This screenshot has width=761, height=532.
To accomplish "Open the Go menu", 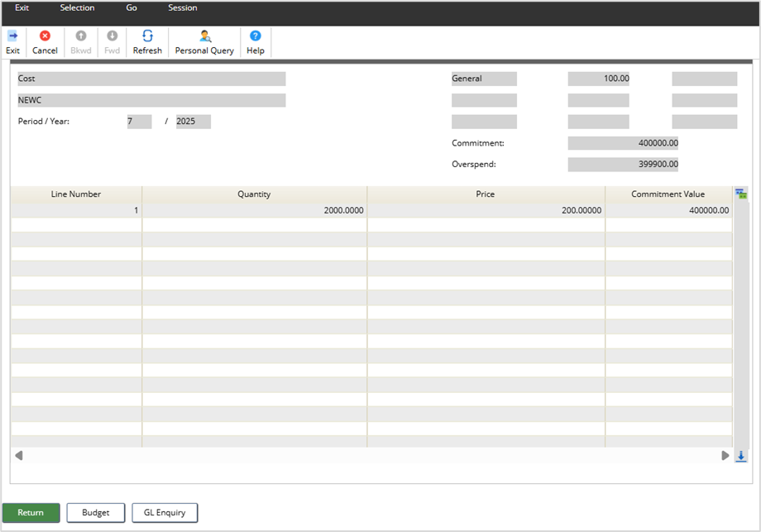I will [132, 7].
